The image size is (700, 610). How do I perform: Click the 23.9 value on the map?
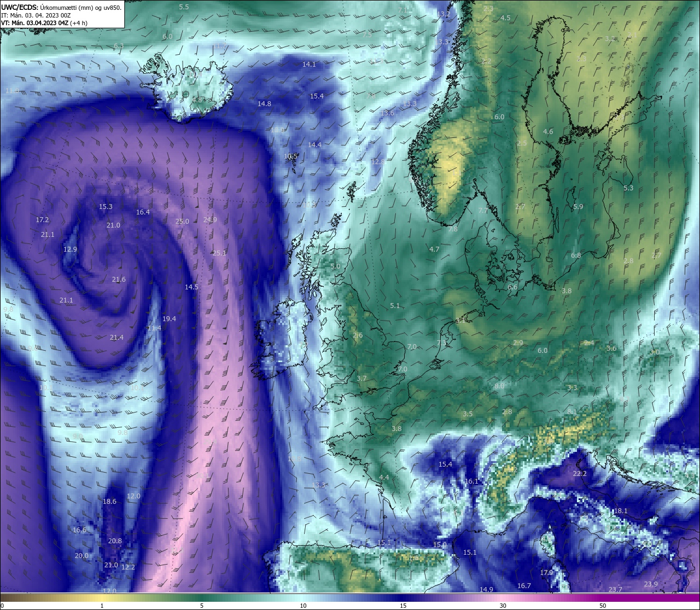651,584
